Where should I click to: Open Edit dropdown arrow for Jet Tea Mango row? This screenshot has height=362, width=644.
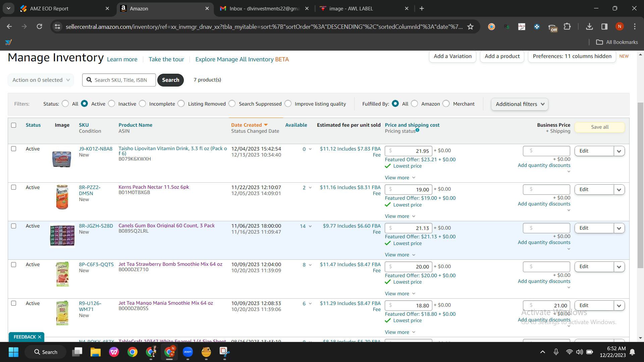click(x=619, y=305)
